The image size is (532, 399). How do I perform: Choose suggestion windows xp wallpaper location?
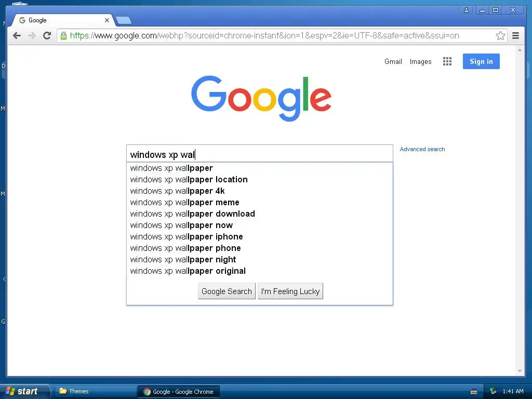coord(260,179)
